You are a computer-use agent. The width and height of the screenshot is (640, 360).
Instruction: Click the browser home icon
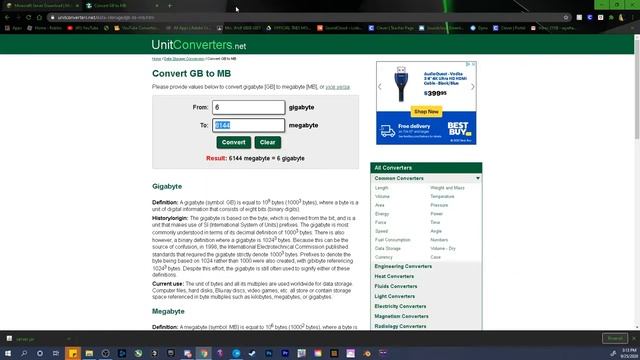[x=39, y=18]
